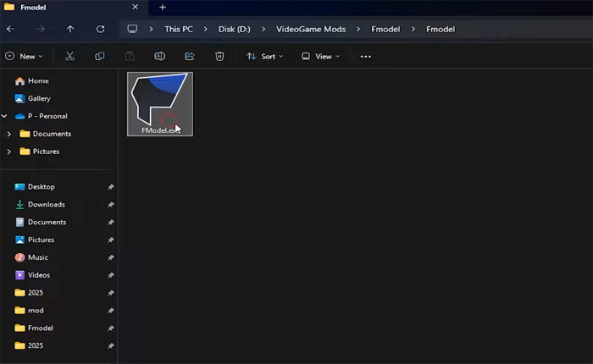Viewport: 593px width, 364px height.
Task: Refresh the current folder
Action: click(x=100, y=29)
